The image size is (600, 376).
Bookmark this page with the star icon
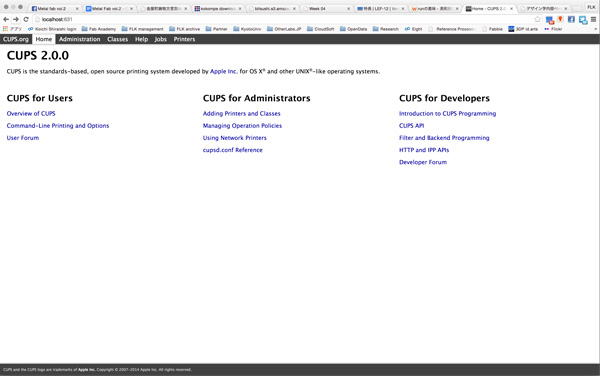click(x=538, y=19)
